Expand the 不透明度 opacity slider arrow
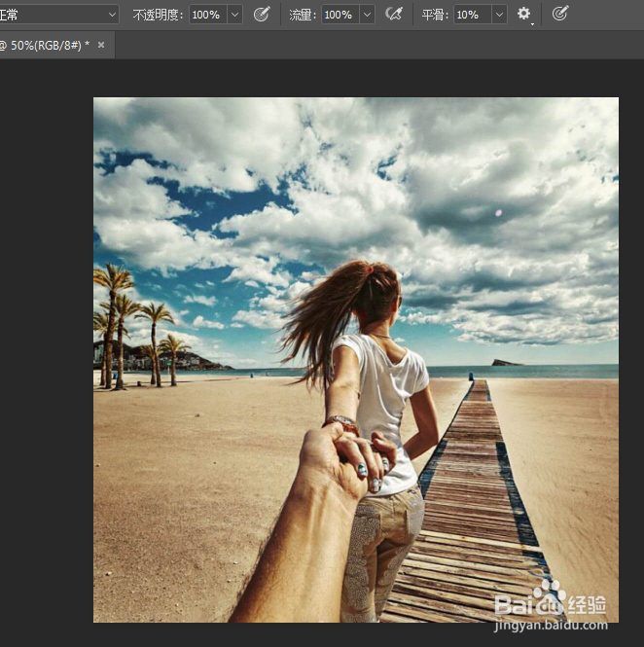Viewport: 644px width, 647px height. point(234,15)
